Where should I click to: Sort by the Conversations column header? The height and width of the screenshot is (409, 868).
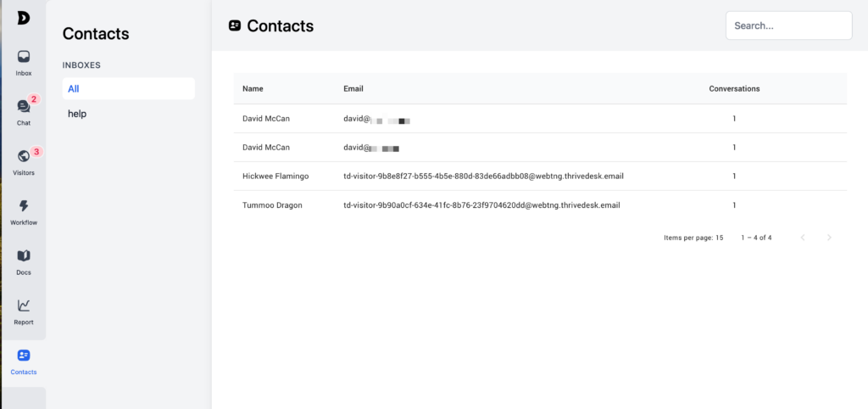[x=734, y=88]
